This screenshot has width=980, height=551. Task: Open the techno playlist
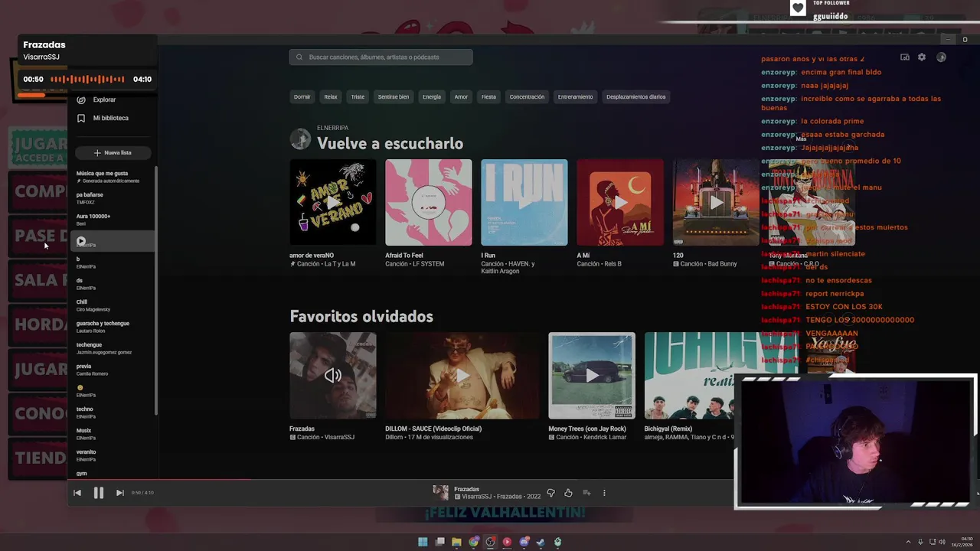[x=113, y=412]
